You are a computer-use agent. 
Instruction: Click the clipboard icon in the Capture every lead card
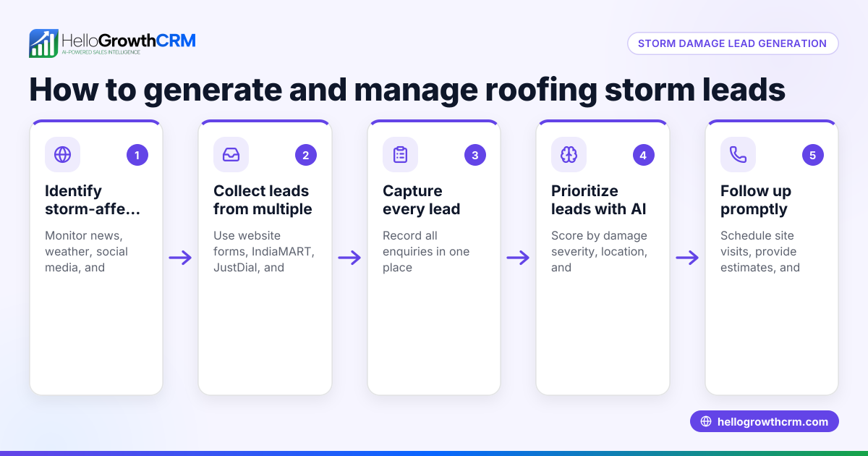point(401,154)
